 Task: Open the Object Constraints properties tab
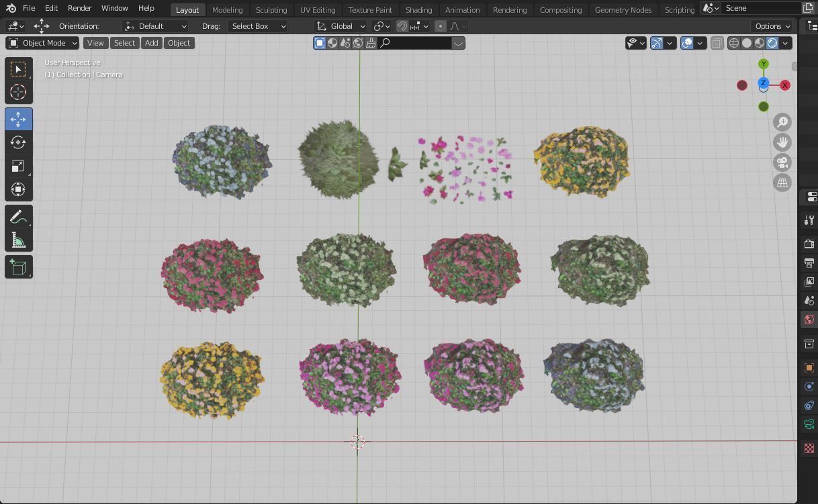pos(809,405)
